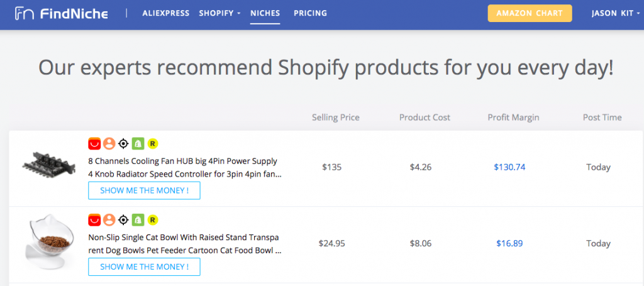Click green Shopify icon on cat bowl row
Viewport: 644px width, 286px height.
coord(138,220)
